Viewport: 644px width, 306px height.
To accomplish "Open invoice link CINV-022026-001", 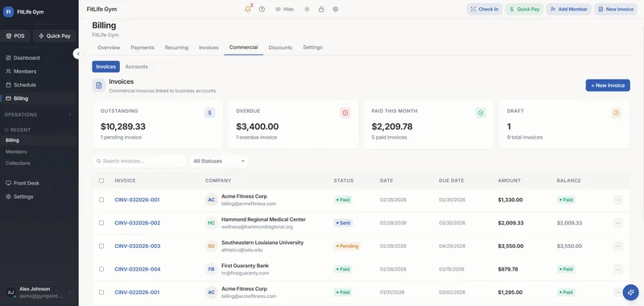I will [x=137, y=292].
